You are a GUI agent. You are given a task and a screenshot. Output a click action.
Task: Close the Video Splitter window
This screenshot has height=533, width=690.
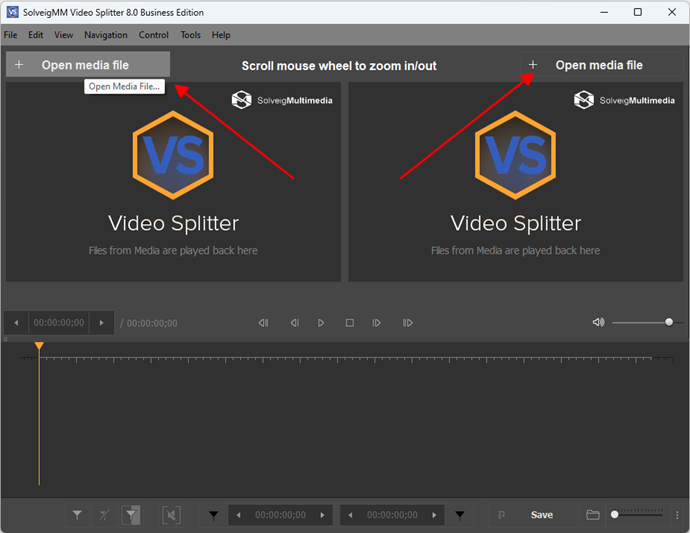tap(672, 12)
